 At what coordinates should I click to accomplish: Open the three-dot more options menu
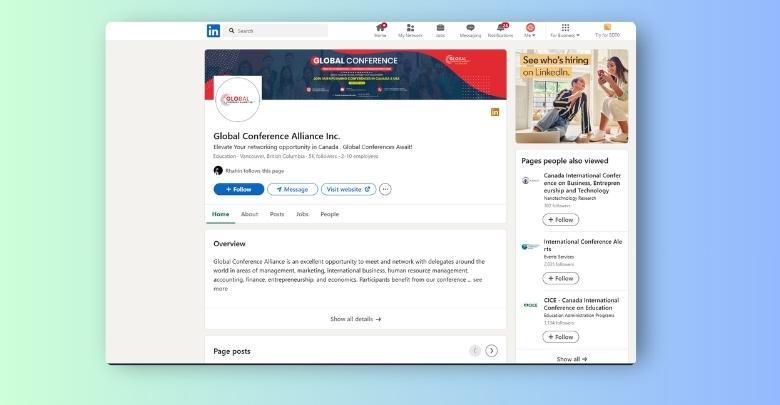click(385, 189)
